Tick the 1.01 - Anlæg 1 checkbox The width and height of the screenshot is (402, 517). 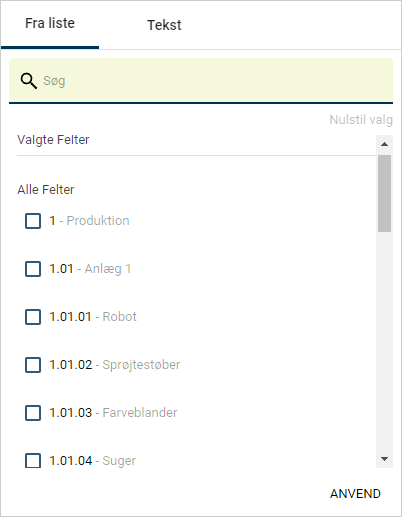(33, 269)
